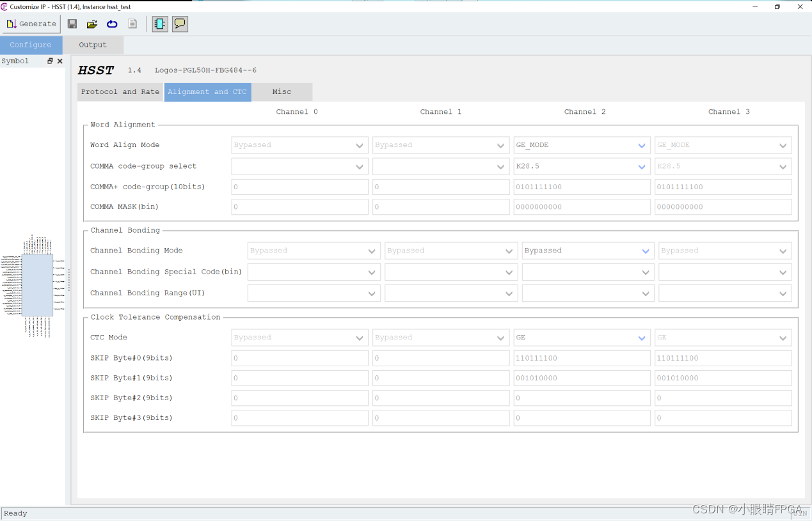Screen dimensions: 812x521
Task: Open the document report icon in toolbar
Action: coord(132,24)
